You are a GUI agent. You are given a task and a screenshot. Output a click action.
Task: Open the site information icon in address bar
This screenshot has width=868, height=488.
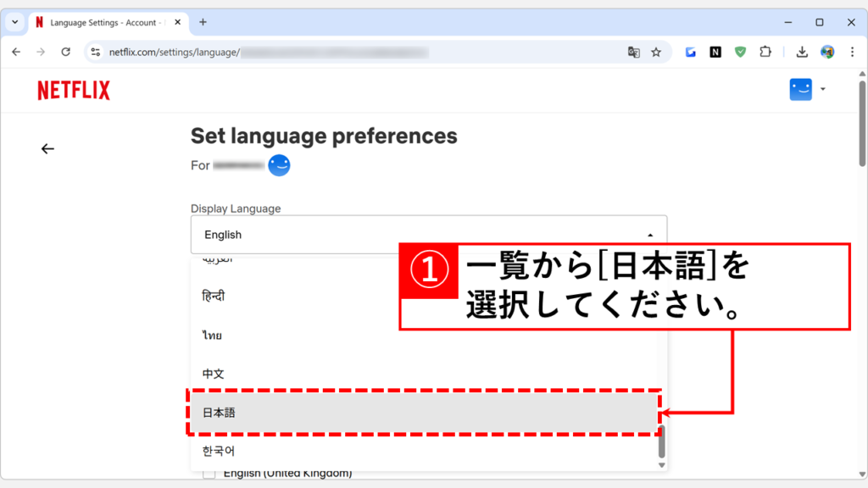tap(96, 52)
